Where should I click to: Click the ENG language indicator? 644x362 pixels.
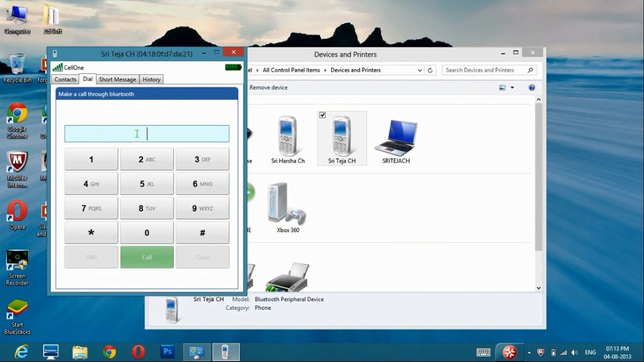pyautogui.click(x=590, y=352)
